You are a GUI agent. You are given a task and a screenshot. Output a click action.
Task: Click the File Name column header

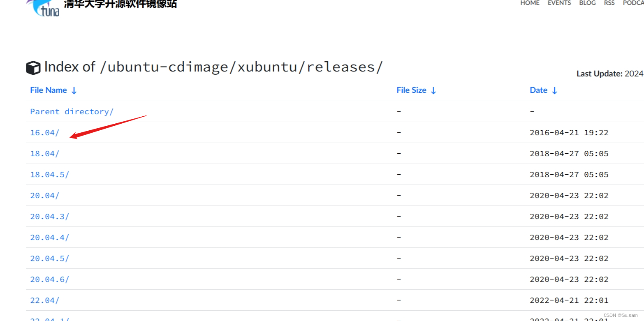pos(49,90)
